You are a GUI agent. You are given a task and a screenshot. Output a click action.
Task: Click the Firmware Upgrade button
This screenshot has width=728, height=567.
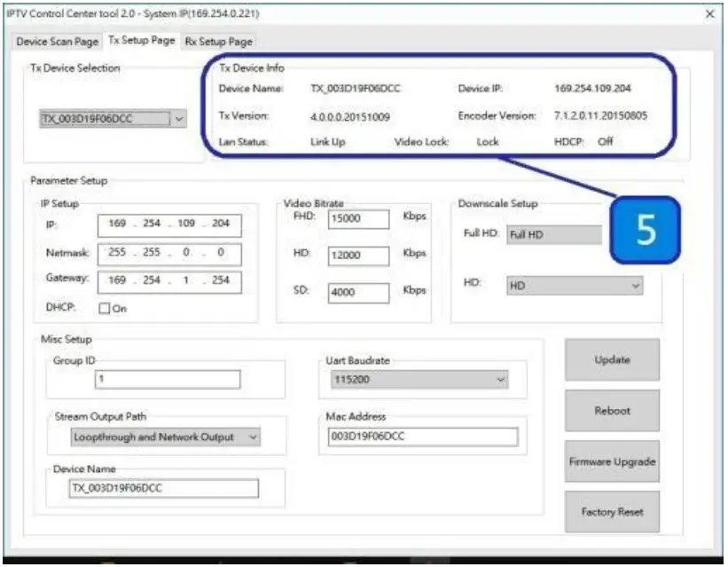pyautogui.click(x=612, y=461)
